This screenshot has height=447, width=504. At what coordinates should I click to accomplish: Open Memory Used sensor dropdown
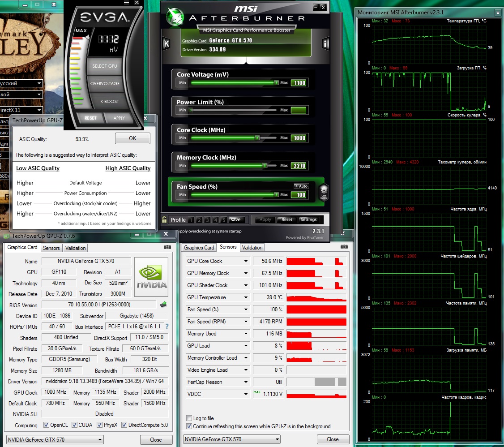246,334
